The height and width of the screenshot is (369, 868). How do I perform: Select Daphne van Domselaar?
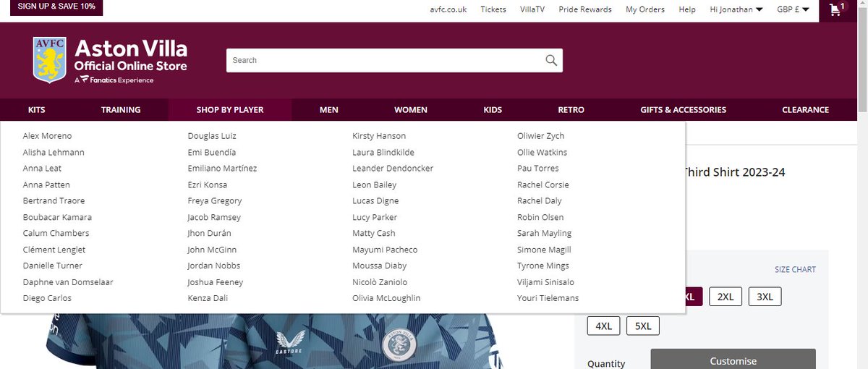tap(68, 282)
